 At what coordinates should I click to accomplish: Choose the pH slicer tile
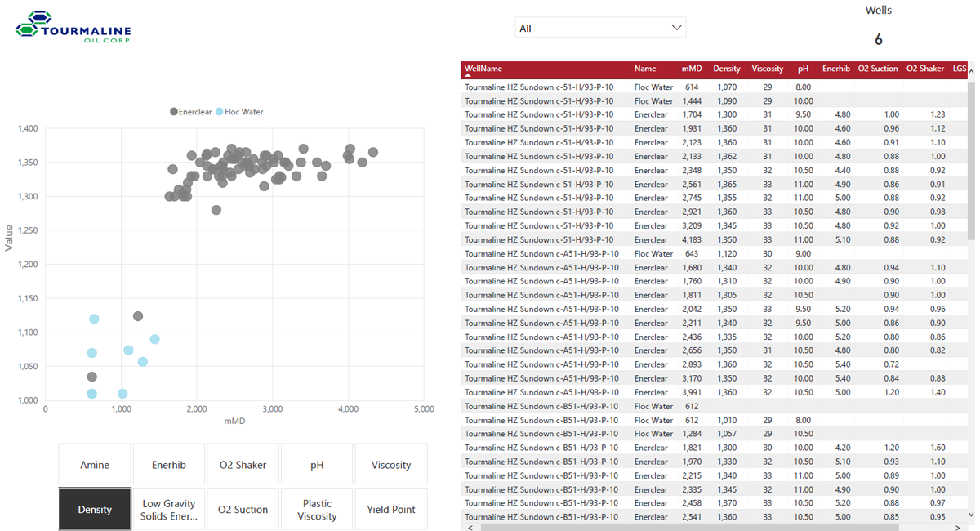[x=317, y=465]
